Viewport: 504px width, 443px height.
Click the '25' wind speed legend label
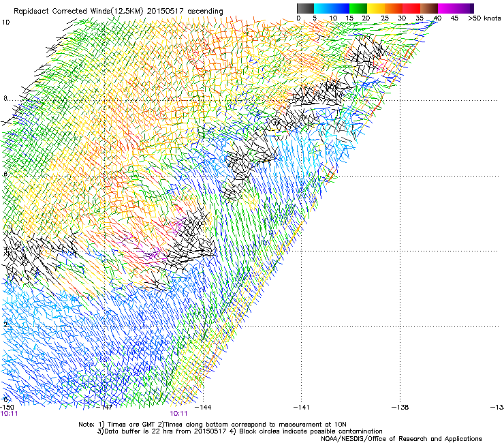pyautogui.click(x=384, y=18)
